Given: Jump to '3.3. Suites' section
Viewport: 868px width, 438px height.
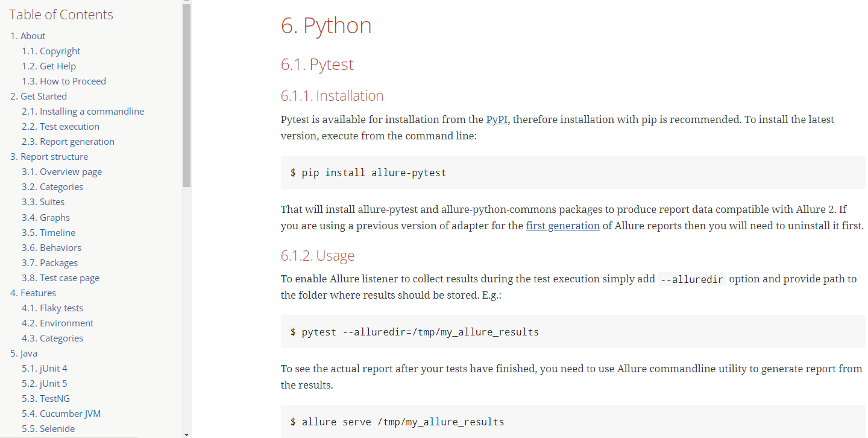Looking at the screenshot, I should point(43,202).
